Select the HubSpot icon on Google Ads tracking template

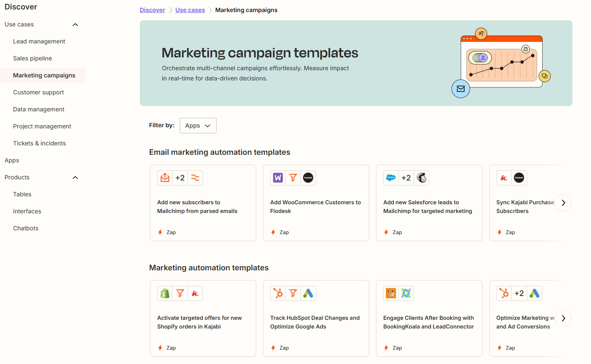tap(278, 293)
